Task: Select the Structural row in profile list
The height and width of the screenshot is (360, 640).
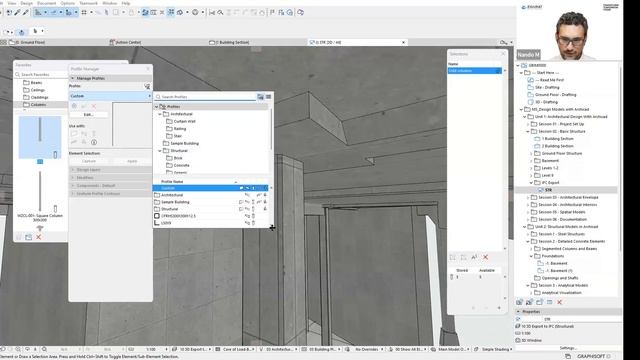Action: pos(210,209)
